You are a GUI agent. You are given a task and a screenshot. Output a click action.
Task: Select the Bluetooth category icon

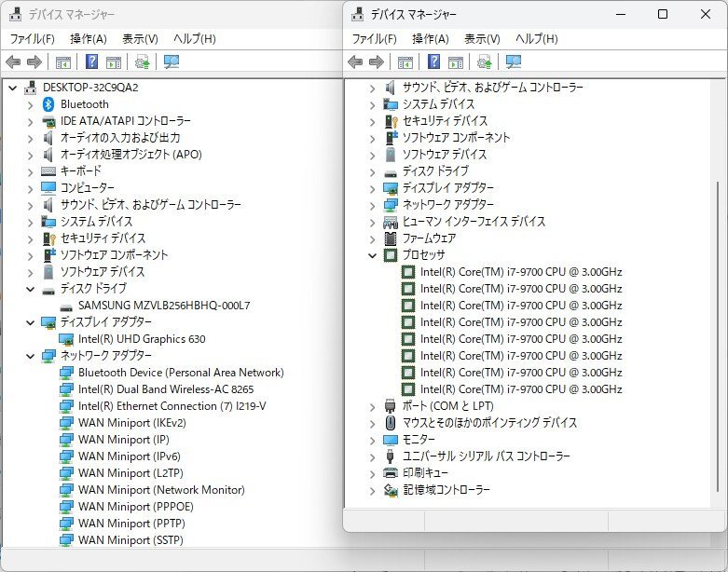click(x=48, y=104)
